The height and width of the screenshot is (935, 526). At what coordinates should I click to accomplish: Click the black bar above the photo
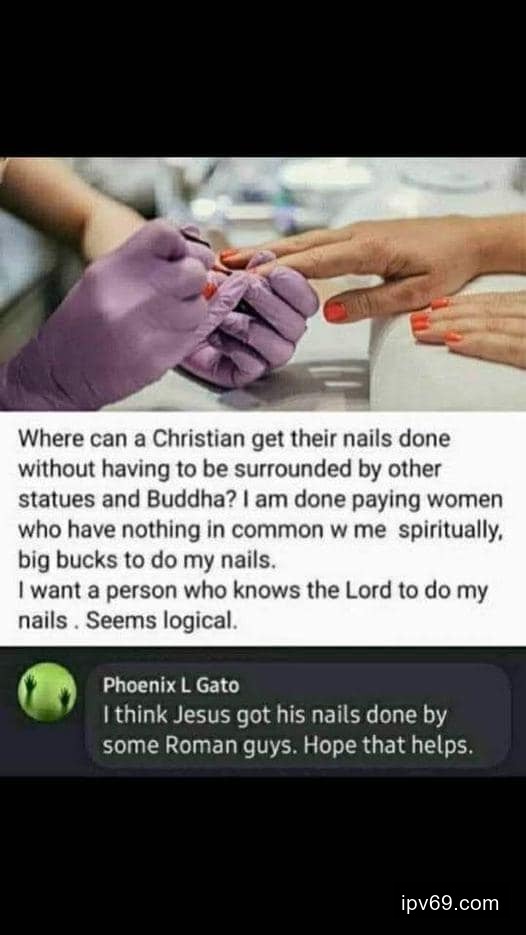click(263, 78)
